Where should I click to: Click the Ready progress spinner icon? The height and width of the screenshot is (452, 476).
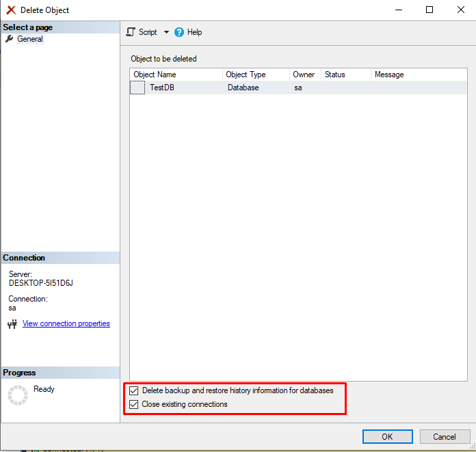(x=17, y=395)
